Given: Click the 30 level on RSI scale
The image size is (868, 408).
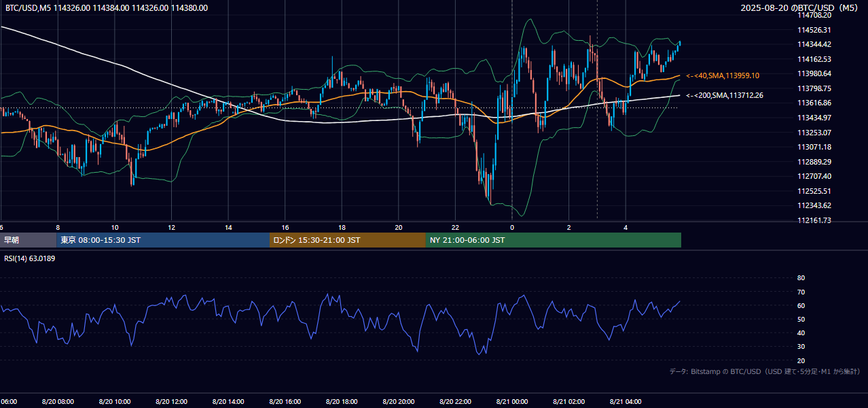Looking at the screenshot, I should (x=801, y=347).
